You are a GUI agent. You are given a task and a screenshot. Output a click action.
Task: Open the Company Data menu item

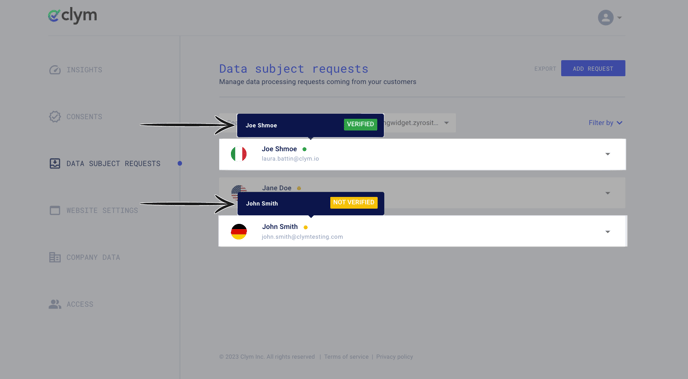coord(93,257)
